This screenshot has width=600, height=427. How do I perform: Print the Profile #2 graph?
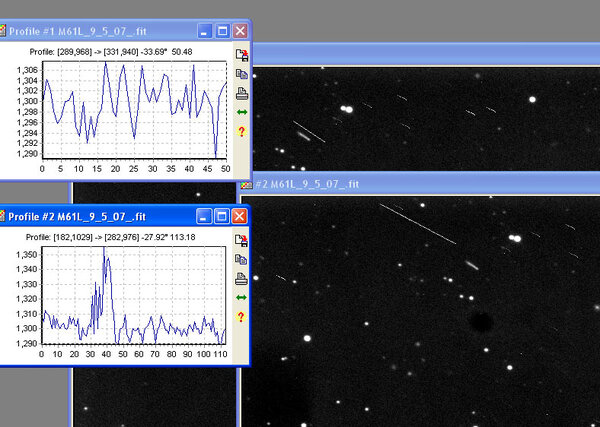click(241, 279)
